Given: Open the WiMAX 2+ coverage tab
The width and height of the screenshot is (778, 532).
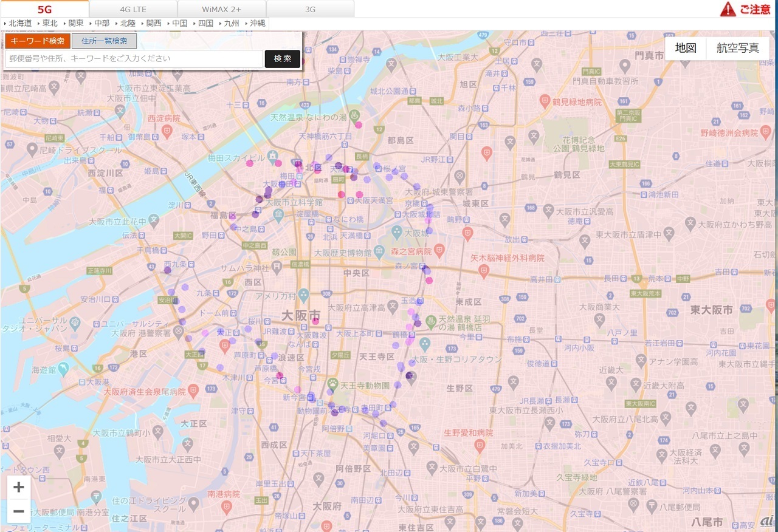Looking at the screenshot, I should coord(222,9).
